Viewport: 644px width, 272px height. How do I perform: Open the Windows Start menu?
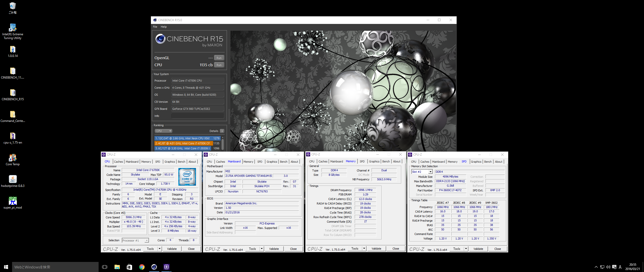[6, 267]
